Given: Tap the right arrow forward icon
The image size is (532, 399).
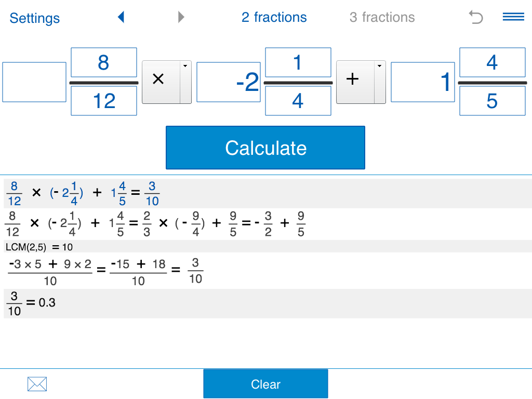Looking at the screenshot, I should 181,18.
